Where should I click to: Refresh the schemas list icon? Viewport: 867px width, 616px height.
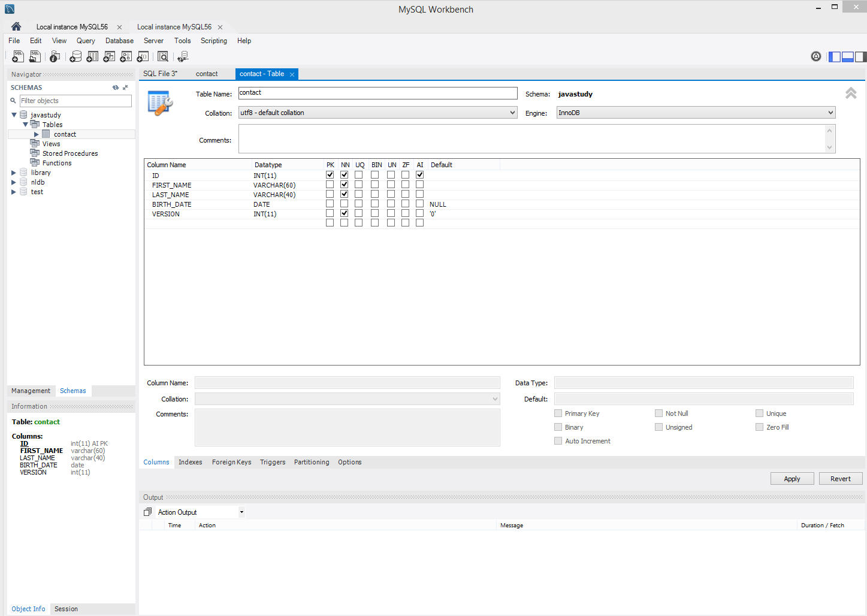116,87
